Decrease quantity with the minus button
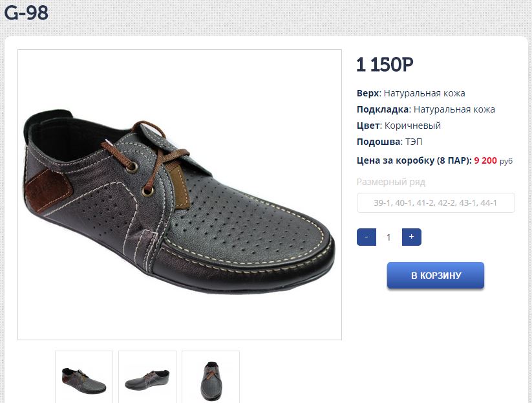 [x=367, y=237]
